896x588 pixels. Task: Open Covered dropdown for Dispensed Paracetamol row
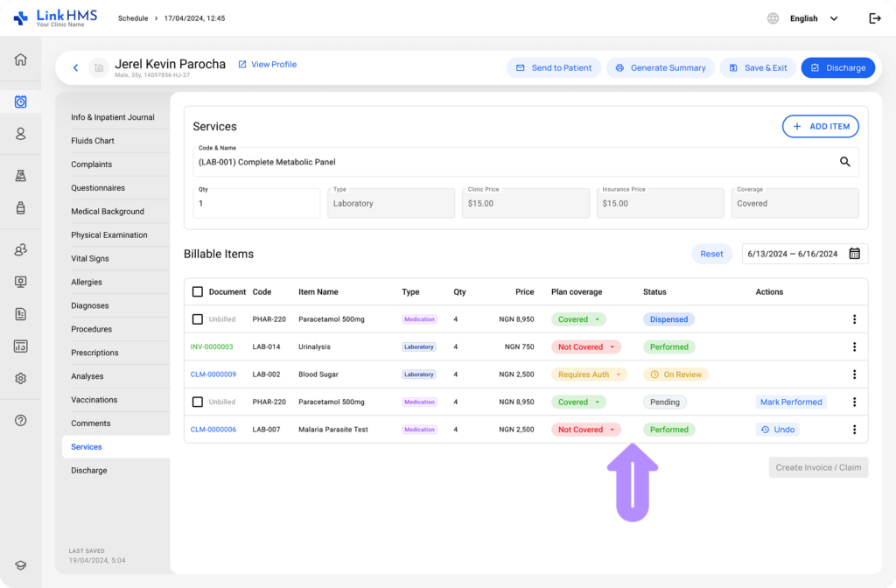(x=578, y=319)
